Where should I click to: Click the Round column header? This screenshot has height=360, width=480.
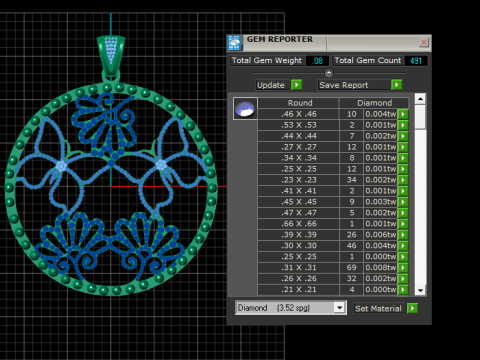[x=300, y=103]
